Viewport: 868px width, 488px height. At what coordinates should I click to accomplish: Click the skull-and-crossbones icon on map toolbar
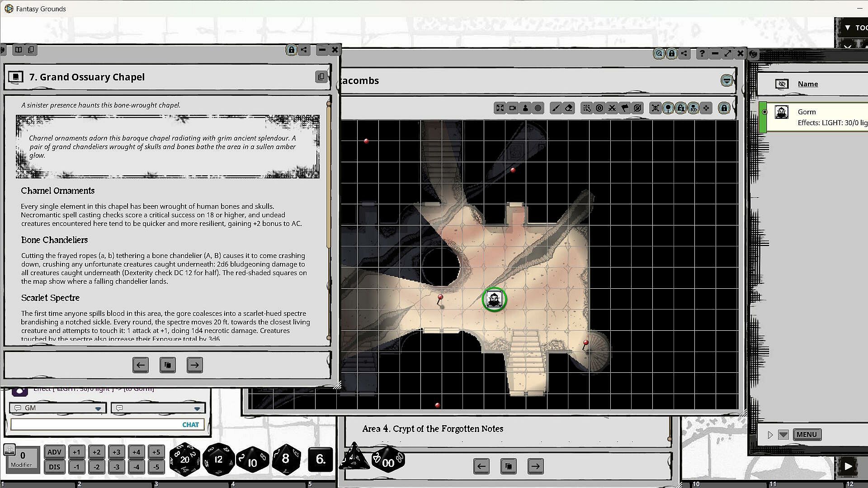tap(655, 108)
